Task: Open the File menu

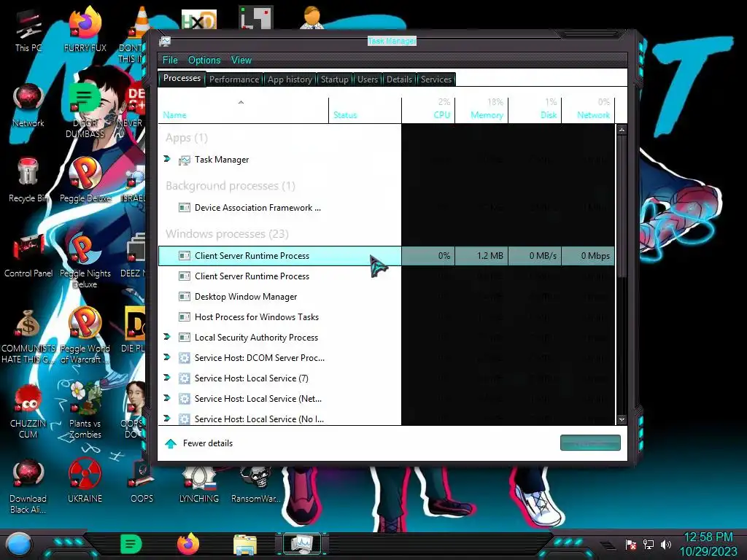Action: 170,60
